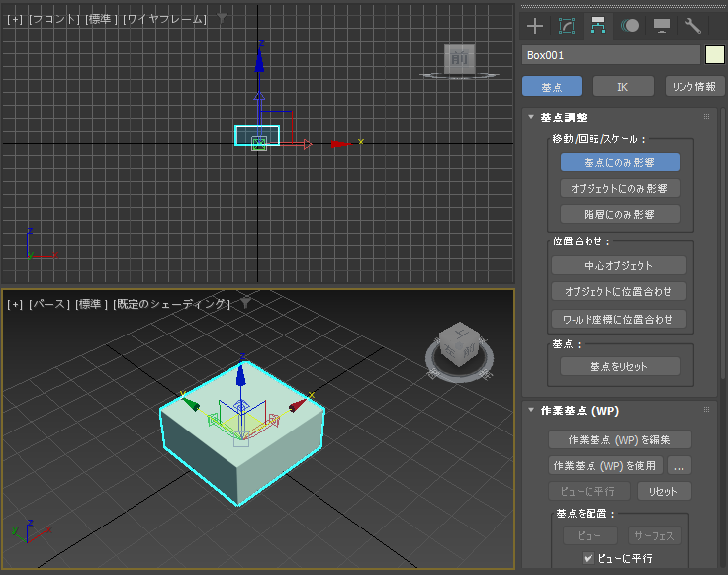Viewport: 728px width, 575px height.
Task: Click the blue Z-axis arrow in perspective view
Action: 240,376
